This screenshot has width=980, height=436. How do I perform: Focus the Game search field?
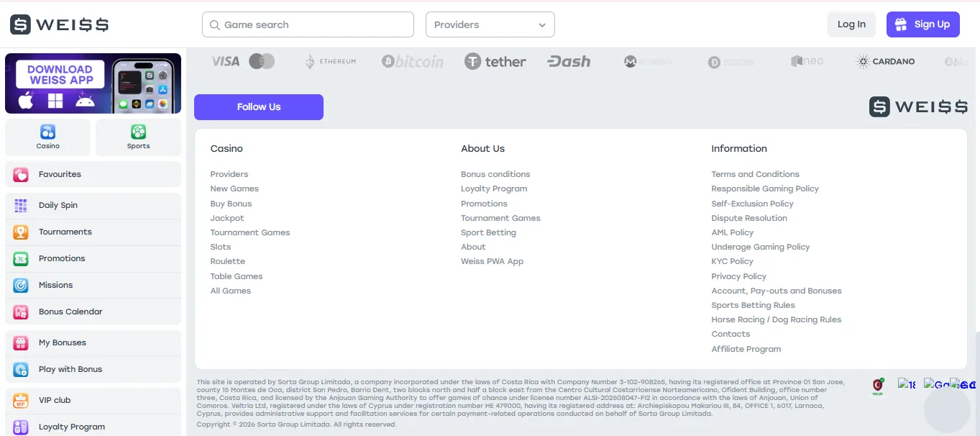(x=308, y=24)
